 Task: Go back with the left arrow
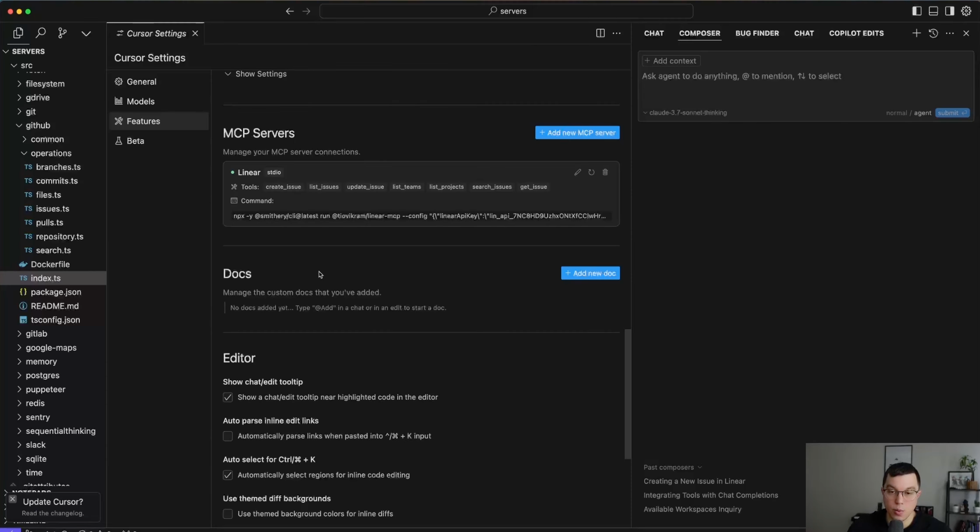pos(289,11)
